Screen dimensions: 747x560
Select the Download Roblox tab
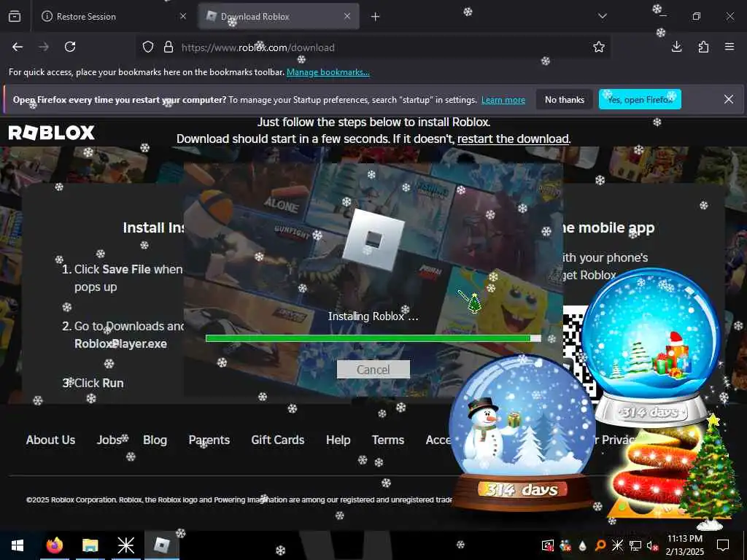[x=279, y=16]
